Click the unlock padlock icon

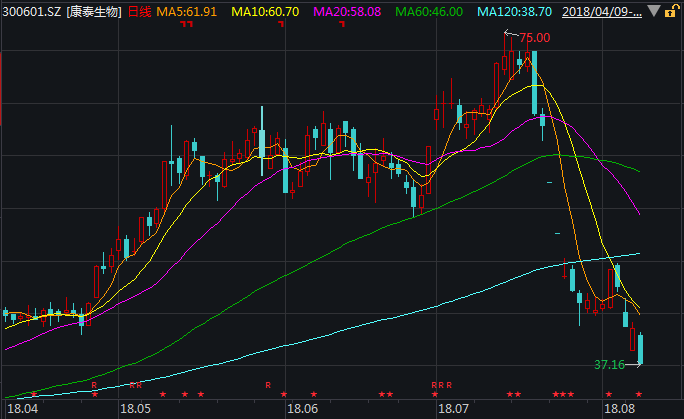point(670,11)
